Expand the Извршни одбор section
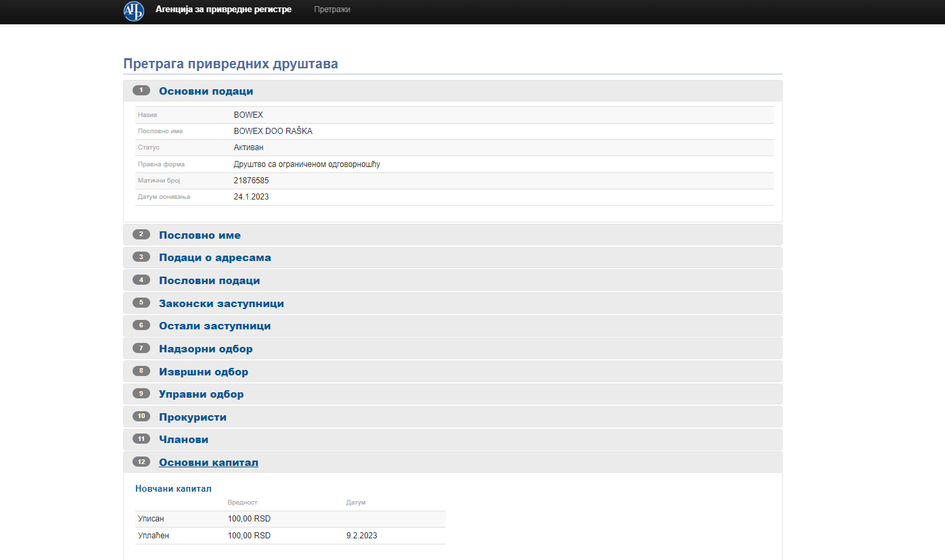Image resolution: width=945 pixels, height=560 pixels. click(203, 372)
